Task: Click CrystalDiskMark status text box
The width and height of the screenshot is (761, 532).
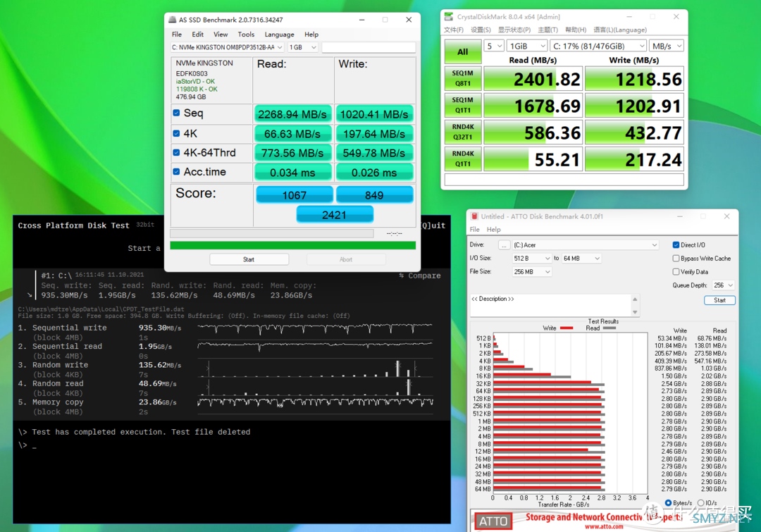Action: point(564,180)
